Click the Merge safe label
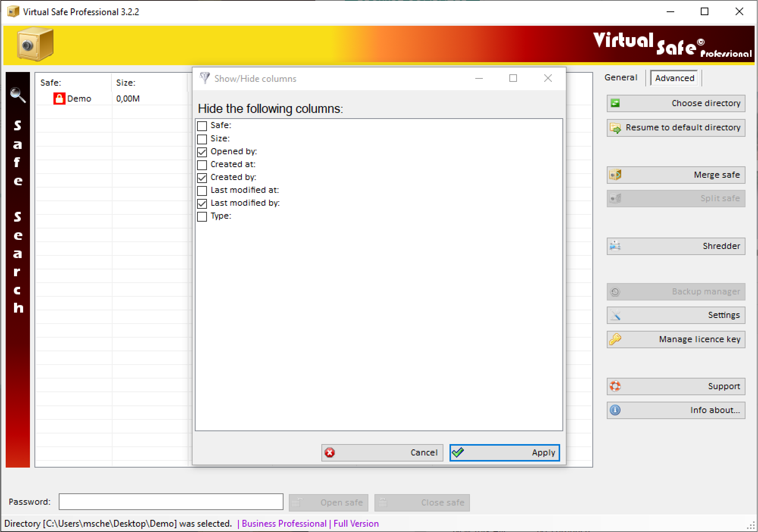The height and width of the screenshot is (532, 758). tap(717, 175)
